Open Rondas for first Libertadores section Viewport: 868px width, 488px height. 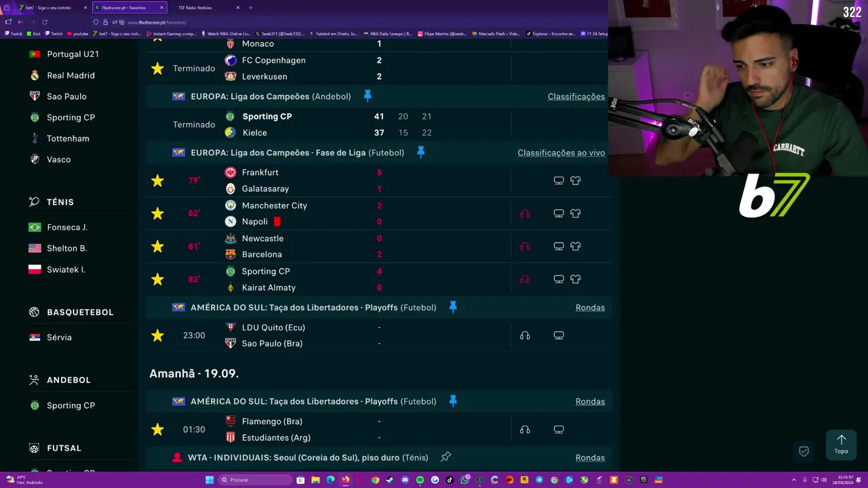tap(590, 308)
